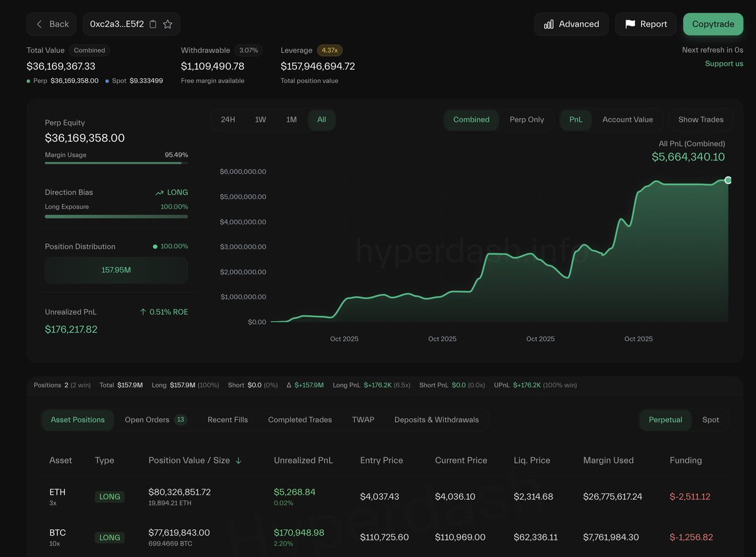Enable Show Trades on chart
Image resolution: width=756 pixels, height=557 pixels.
(701, 120)
